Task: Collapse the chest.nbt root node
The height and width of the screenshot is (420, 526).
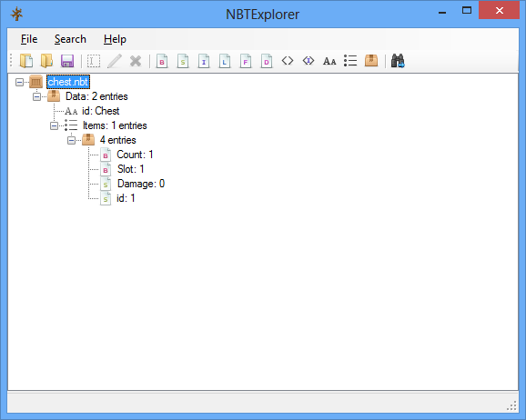Action: click(19, 82)
